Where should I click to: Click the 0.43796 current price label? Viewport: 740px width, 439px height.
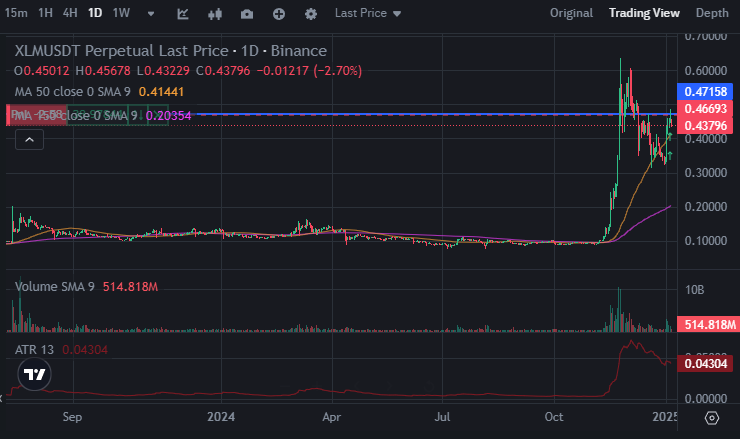[x=705, y=126]
